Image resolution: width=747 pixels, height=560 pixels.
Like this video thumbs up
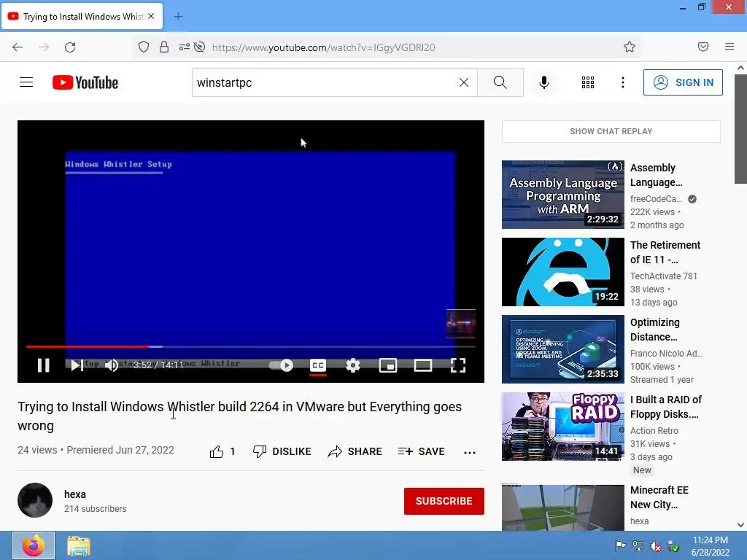(x=222, y=451)
